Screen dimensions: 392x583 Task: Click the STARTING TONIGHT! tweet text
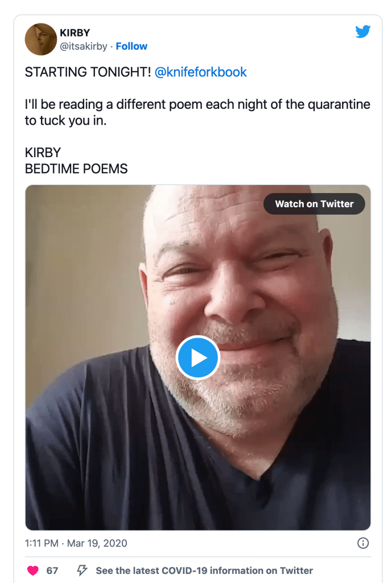point(88,72)
